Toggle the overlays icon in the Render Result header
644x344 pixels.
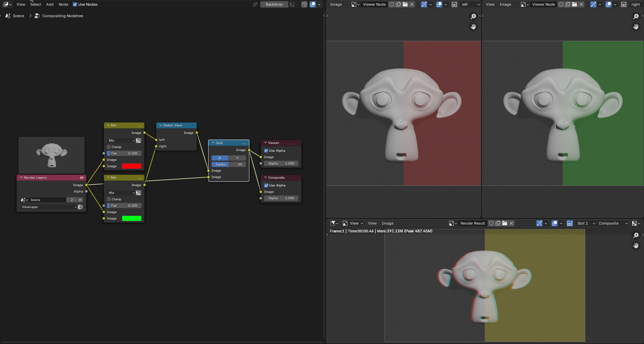click(555, 223)
